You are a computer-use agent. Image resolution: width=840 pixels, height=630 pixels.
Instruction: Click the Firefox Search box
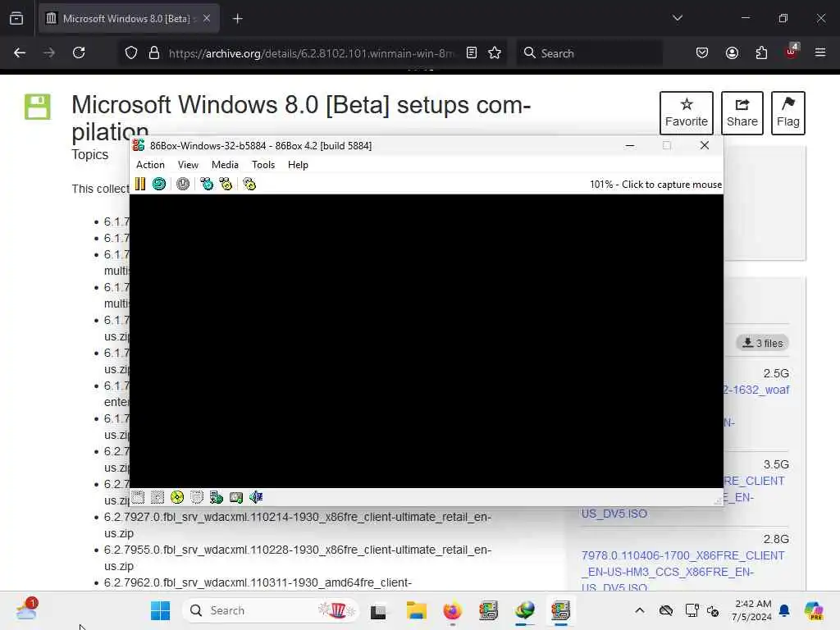coord(589,53)
